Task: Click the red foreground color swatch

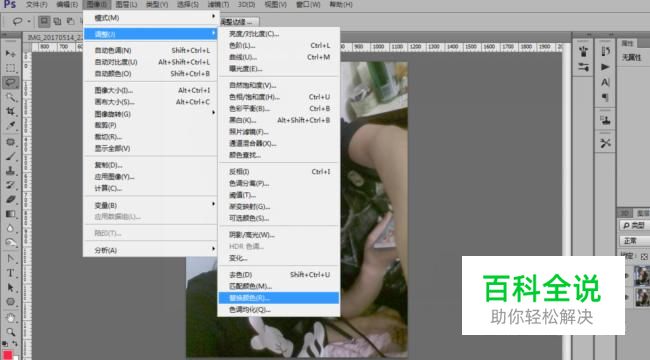Action: point(7,355)
